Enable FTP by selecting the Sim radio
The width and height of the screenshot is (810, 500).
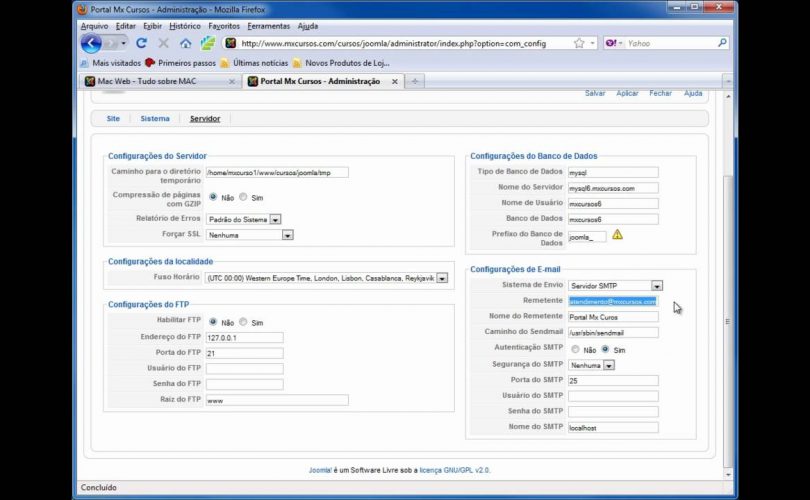pyautogui.click(x=242, y=323)
